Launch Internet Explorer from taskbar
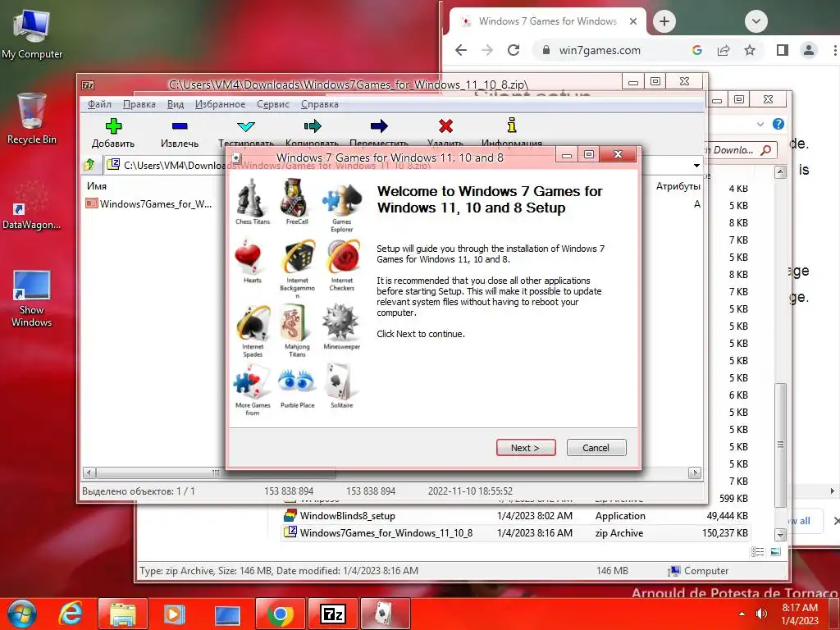Screen dimensions: 840x630 [x=71, y=614]
